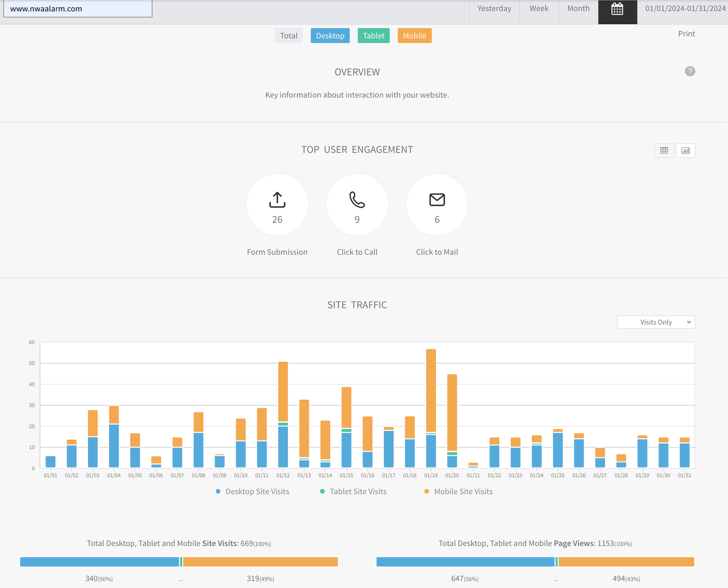This screenshot has width=728, height=588.
Task: Click the Click to Call phone icon
Action: click(357, 200)
